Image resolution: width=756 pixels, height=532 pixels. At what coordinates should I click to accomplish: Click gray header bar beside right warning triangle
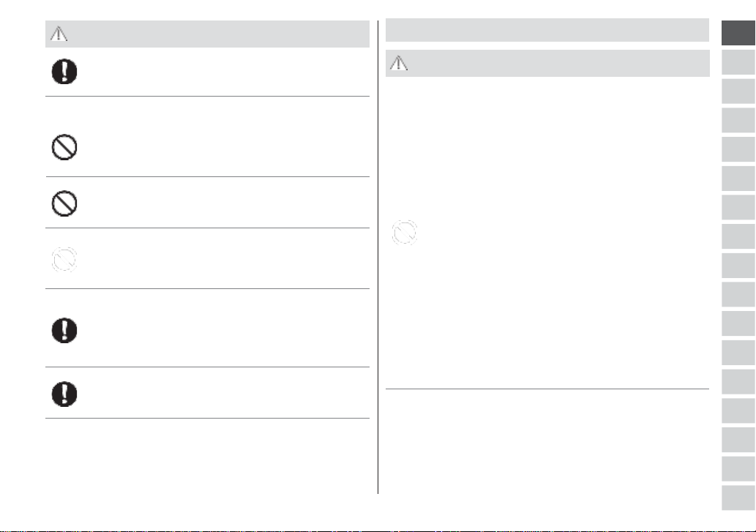click(547, 63)
